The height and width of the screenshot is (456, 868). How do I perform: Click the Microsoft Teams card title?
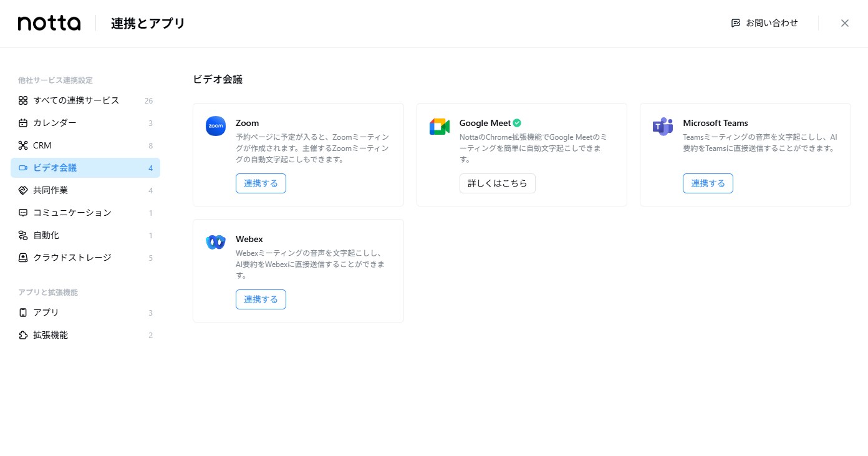click(715, 123)
